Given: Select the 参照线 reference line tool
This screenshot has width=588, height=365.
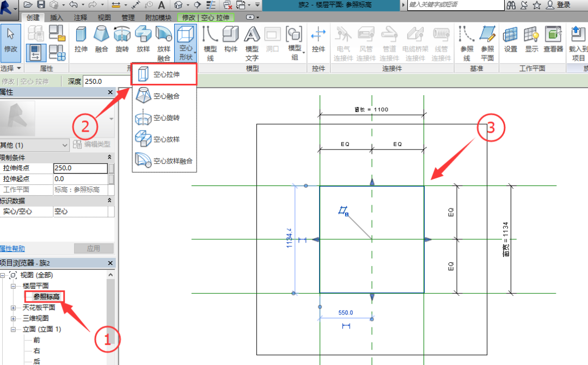Looking at the screenshot, I should coord(467,43).
